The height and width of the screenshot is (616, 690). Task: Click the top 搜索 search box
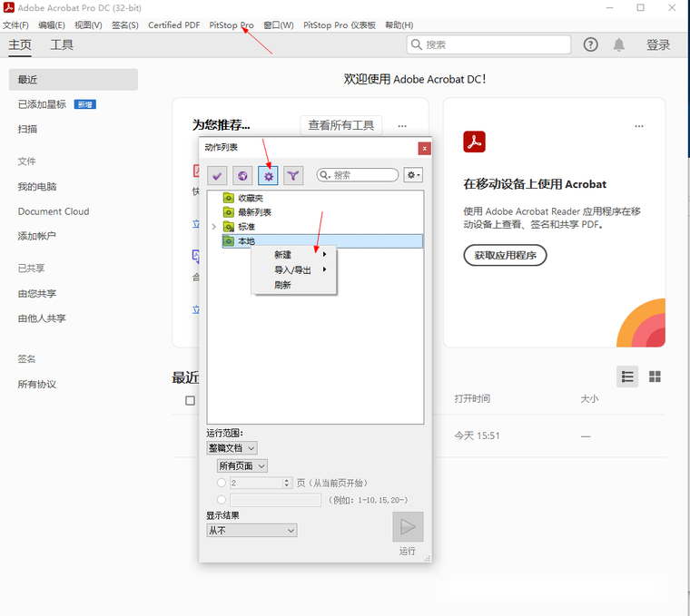[x=488, y=44]
